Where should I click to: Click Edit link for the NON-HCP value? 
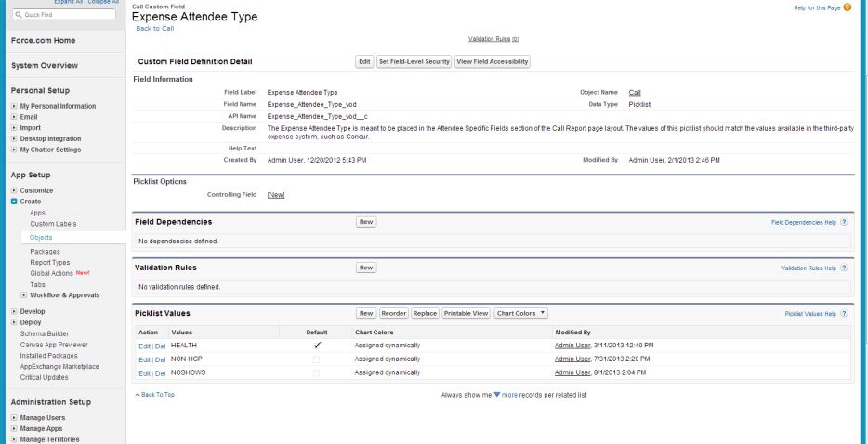[x=144, y=359]
